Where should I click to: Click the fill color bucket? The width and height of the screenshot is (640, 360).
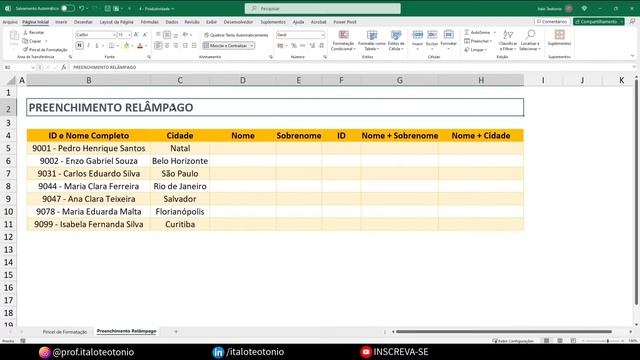[127, 46]
